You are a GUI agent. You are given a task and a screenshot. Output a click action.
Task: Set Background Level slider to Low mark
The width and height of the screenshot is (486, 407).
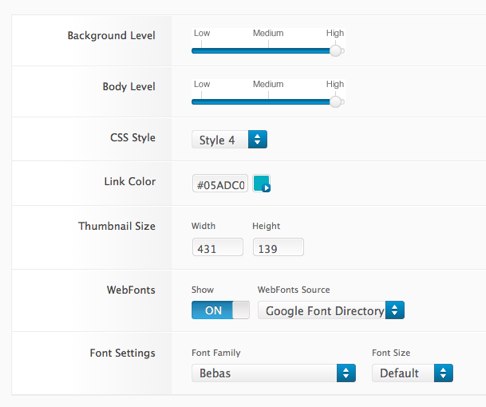coord(201,51)
